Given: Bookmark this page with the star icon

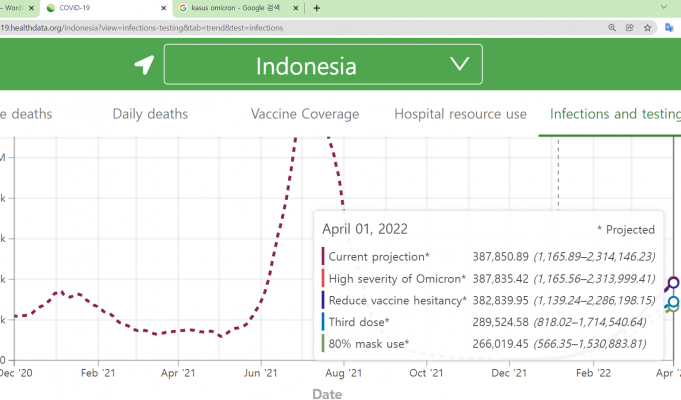Looking at the screenshot, I should (647, 28).
